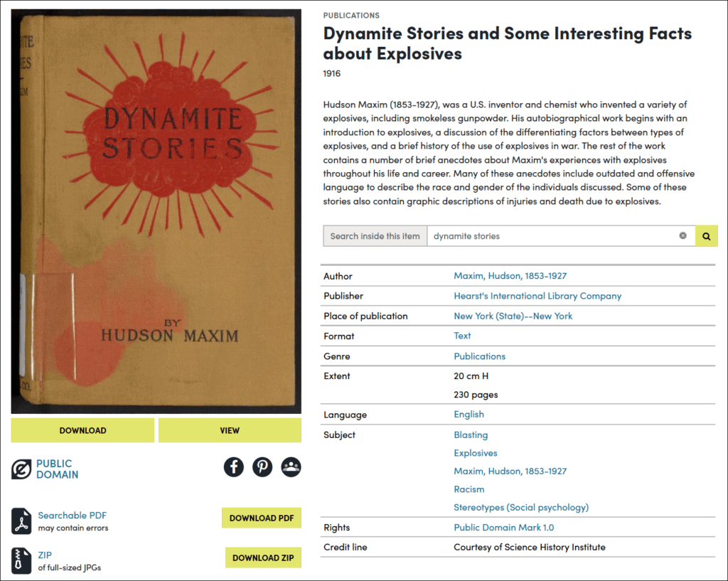728x581 pixels.
Task: Open the Blasting subject link
Action: (471, 435)
